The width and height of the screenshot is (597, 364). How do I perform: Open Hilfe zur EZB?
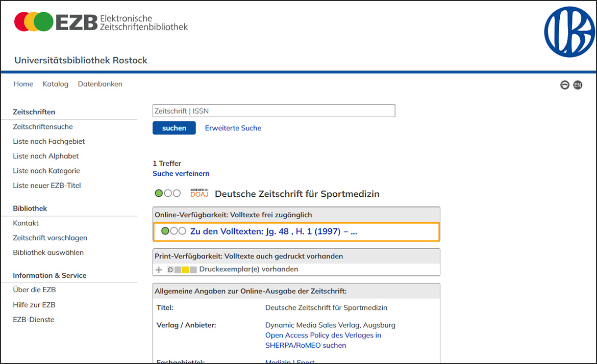34,305
